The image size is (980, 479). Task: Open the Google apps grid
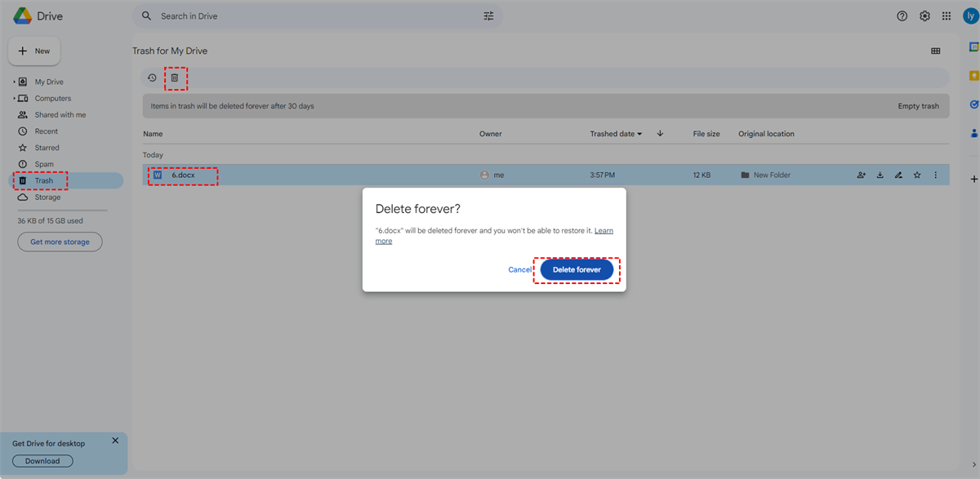click(947, 16)
